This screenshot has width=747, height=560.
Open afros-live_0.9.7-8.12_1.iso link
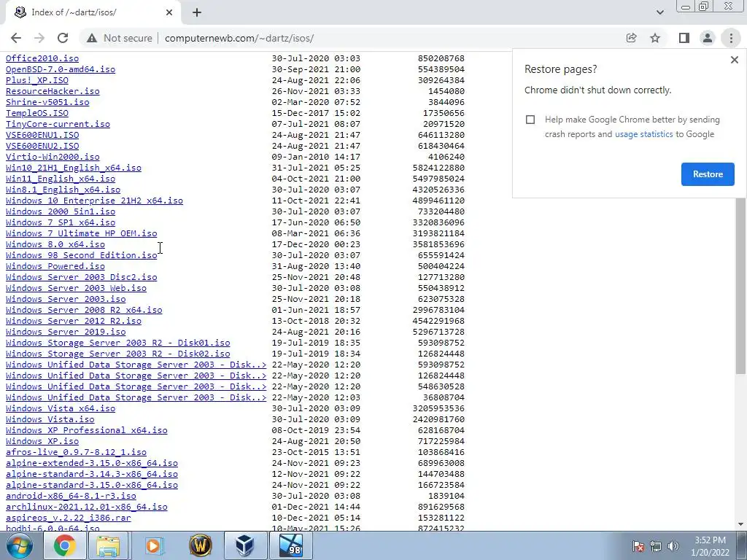tap(76, 452)
